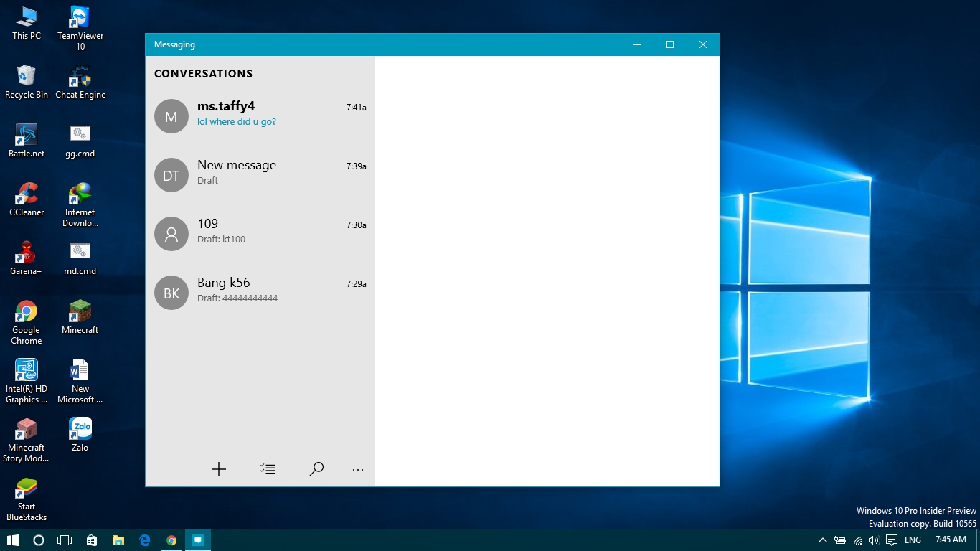Click the generic person avatar for 109
Screen dimensions: 980x551
171,235
